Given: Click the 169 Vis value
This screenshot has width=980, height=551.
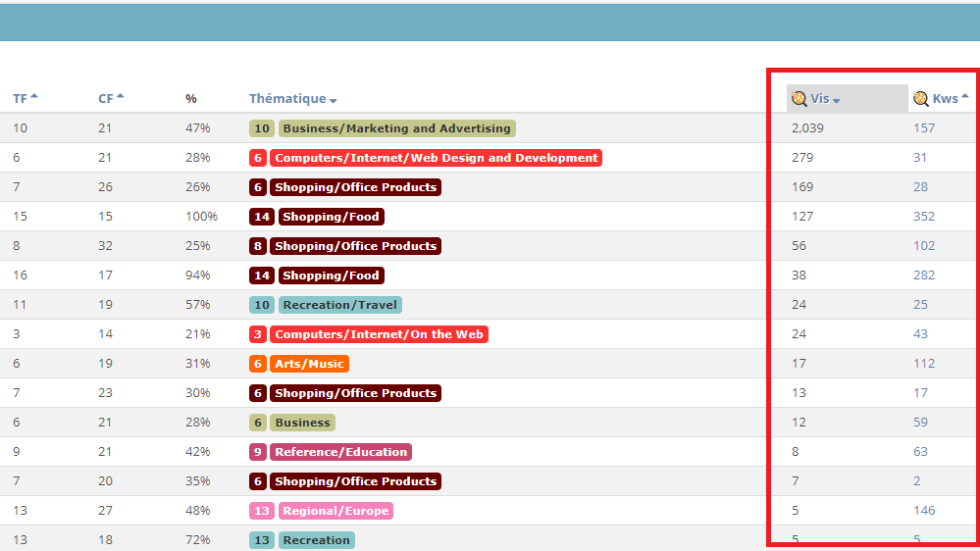Looking at the screenshot, I should pos(802,187).
